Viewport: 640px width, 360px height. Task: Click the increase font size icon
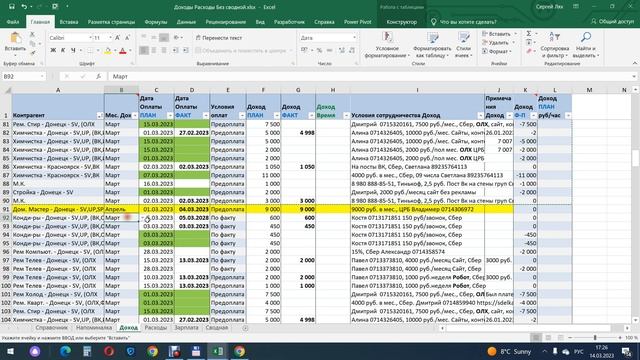point(118,38)
